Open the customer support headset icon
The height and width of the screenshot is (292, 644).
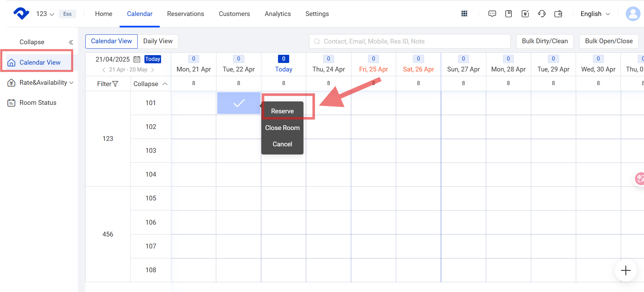(542, 14)
